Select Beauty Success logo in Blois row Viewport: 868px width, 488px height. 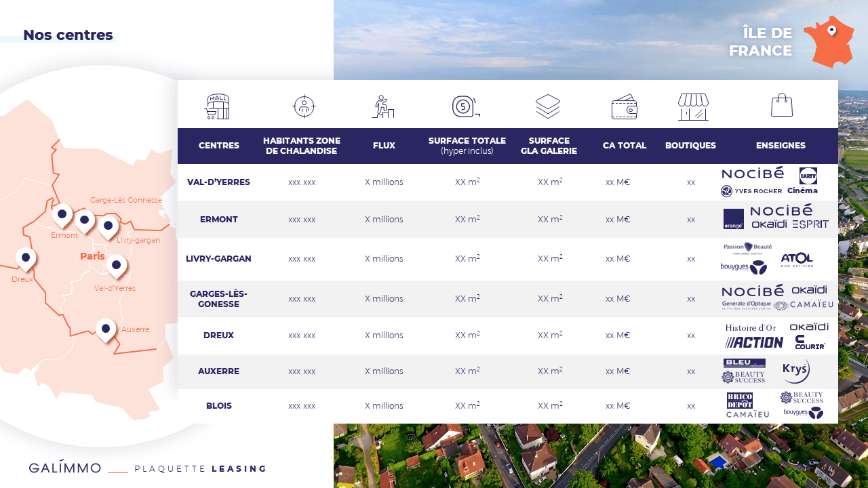[802, 397]
